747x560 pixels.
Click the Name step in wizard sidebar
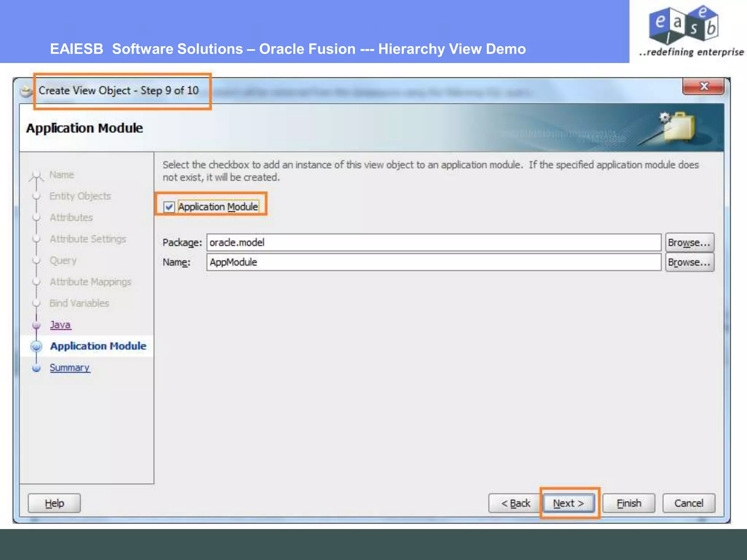[62, 175]
